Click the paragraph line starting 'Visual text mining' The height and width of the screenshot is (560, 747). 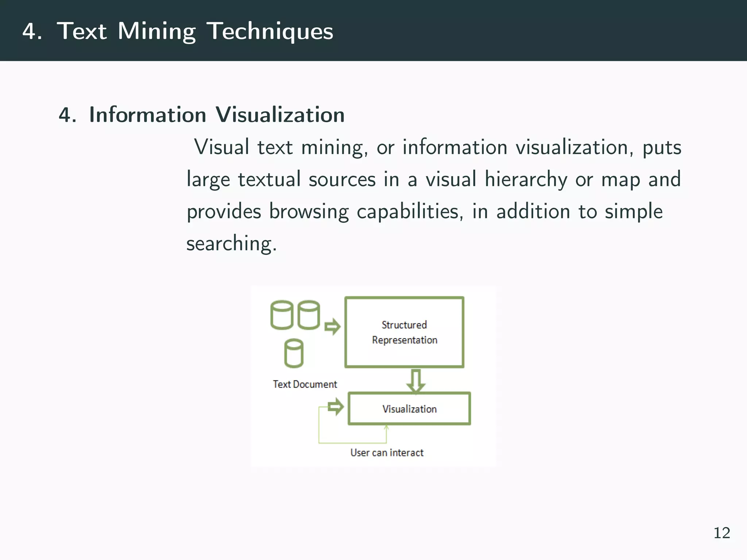coord(437,148)
